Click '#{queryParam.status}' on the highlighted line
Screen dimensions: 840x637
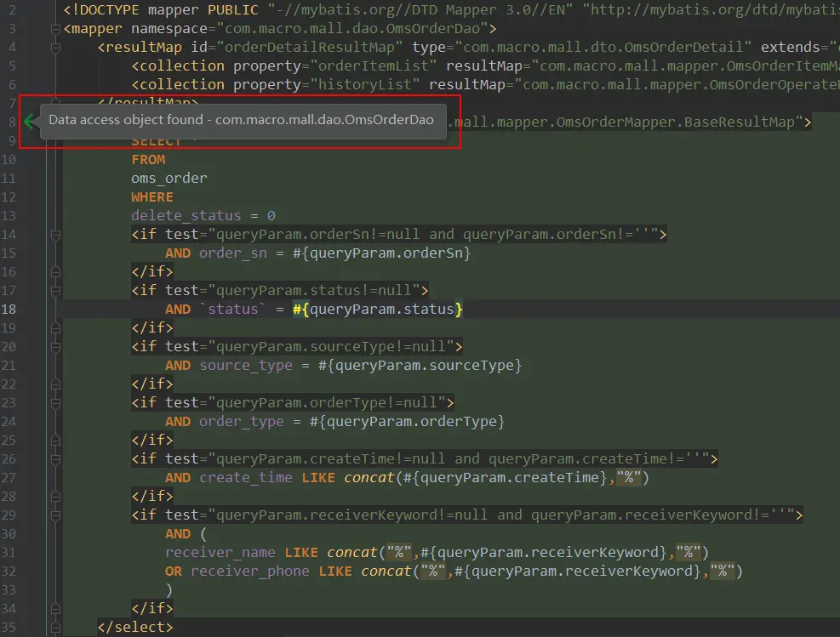click(378, 310)
